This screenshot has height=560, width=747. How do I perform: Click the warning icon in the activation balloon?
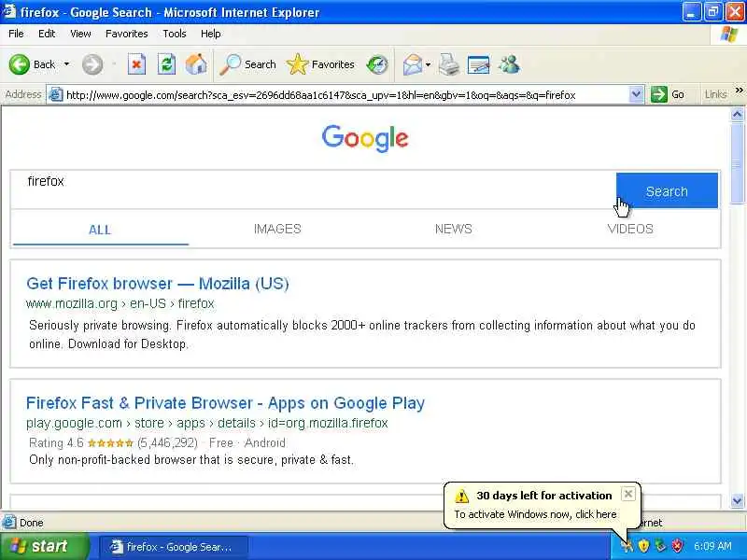[x=461, y=496]
